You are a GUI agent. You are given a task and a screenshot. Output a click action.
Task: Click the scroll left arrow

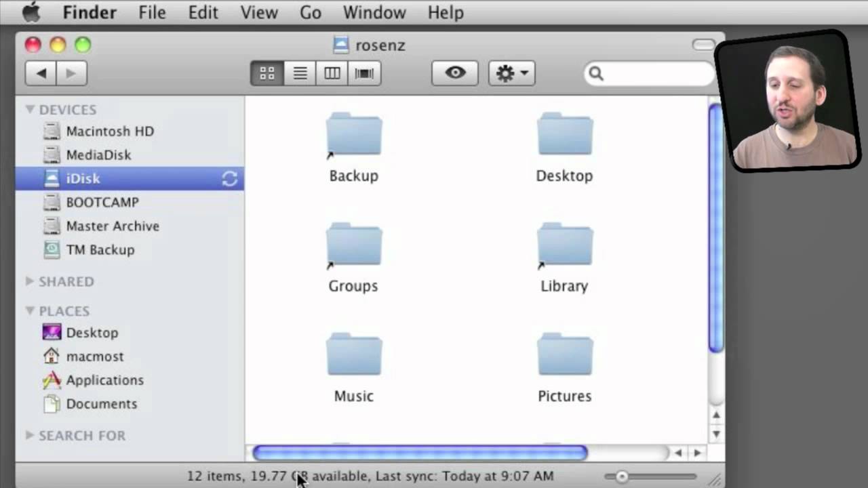coord(678,453)
